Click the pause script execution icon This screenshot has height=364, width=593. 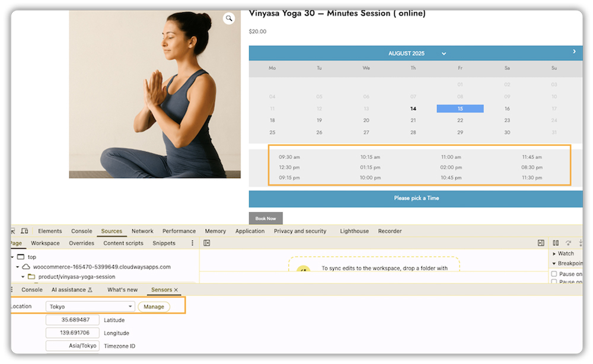tap(556, 243)
